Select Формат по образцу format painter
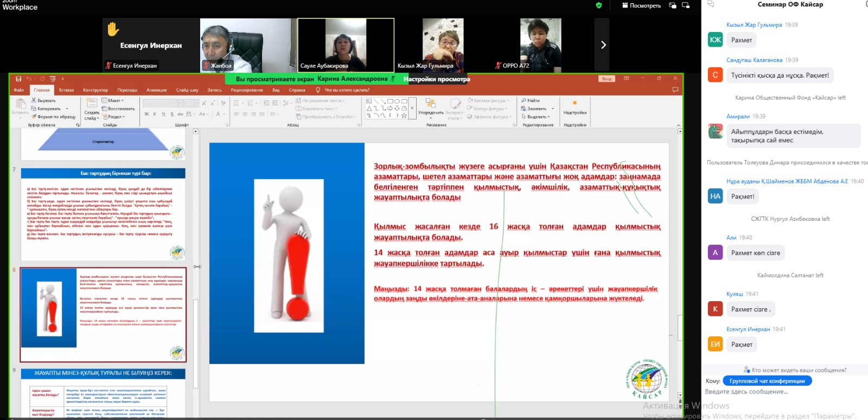Image resolution: width=868 pixels, height=420 pixels. (54, 117)
